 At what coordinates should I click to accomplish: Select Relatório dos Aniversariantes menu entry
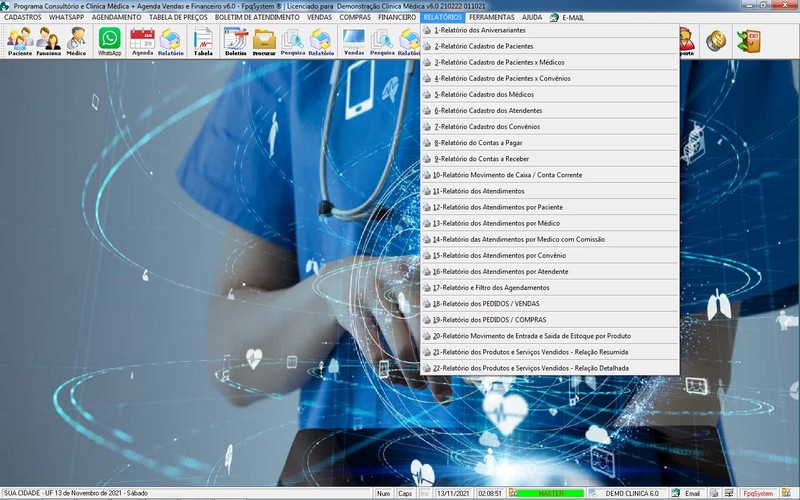[479, 30]
